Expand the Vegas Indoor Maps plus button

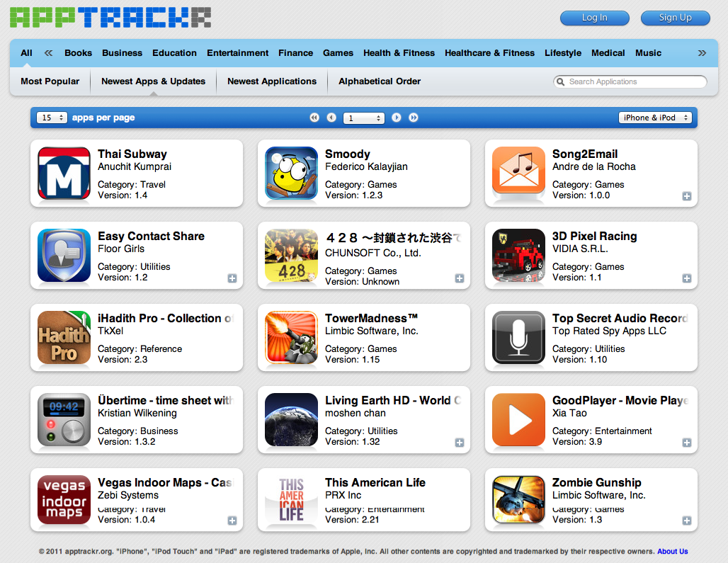(x=232, y=521)
